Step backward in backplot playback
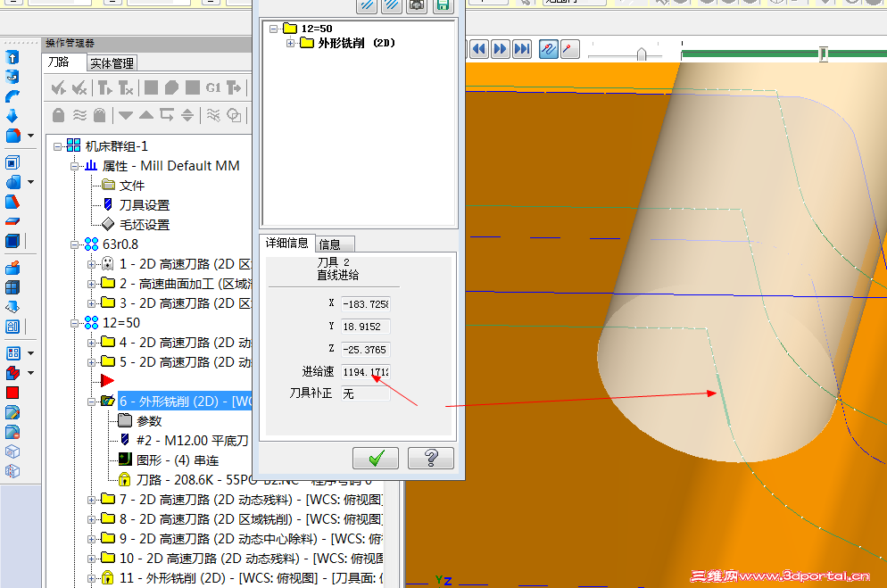Screen dimensions: 887x588 (479, 49)
